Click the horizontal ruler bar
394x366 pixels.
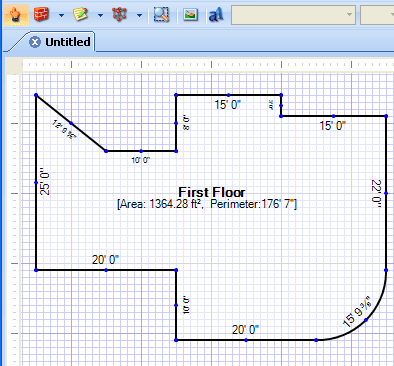click(208, 65)
